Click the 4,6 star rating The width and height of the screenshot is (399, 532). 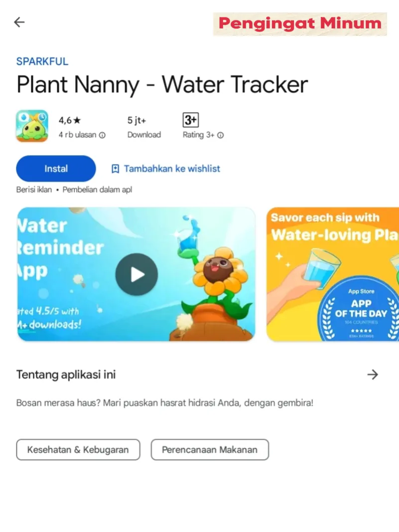tap(70, 120)
